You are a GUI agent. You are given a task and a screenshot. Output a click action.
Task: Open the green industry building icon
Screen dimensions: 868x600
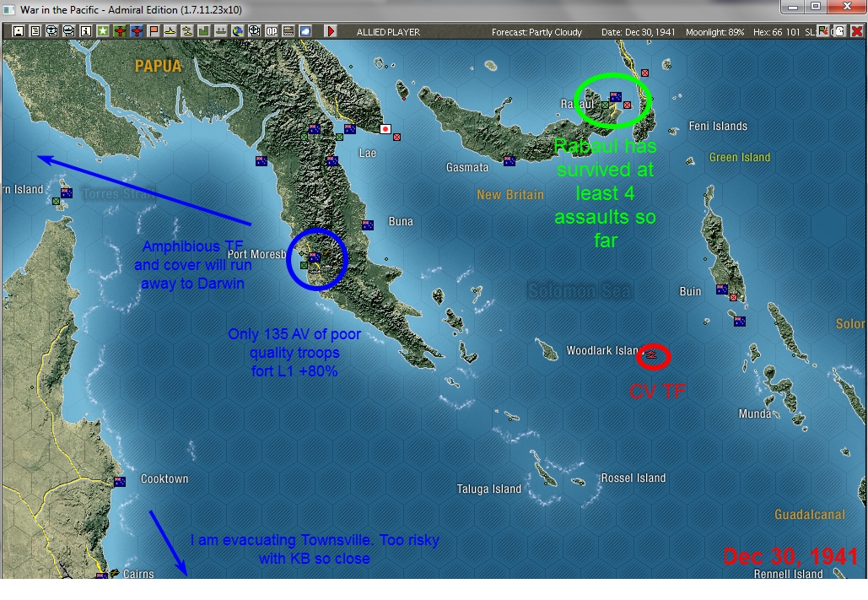pos(204,31)
